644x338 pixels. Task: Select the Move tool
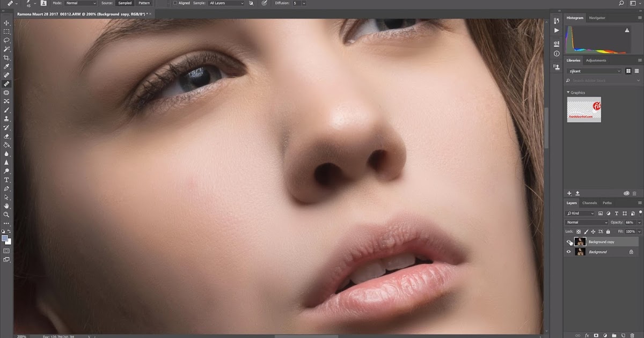(6, 23)
